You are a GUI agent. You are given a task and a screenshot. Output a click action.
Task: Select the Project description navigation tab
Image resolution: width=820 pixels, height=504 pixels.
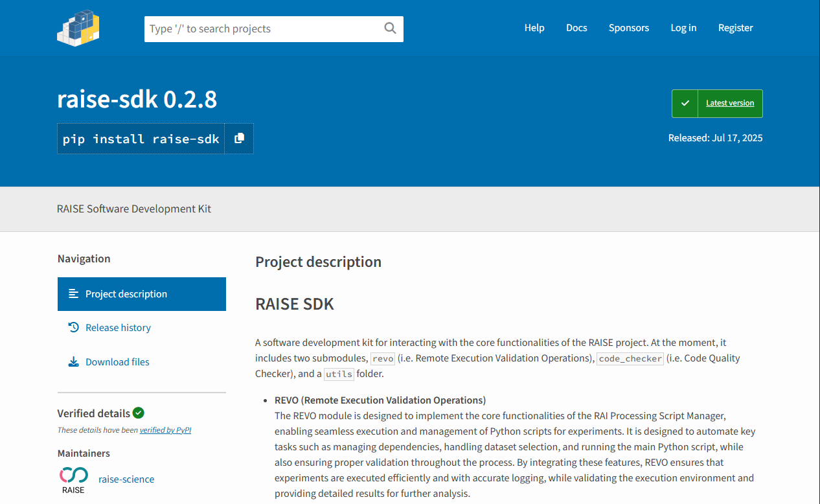pos(142,294)
